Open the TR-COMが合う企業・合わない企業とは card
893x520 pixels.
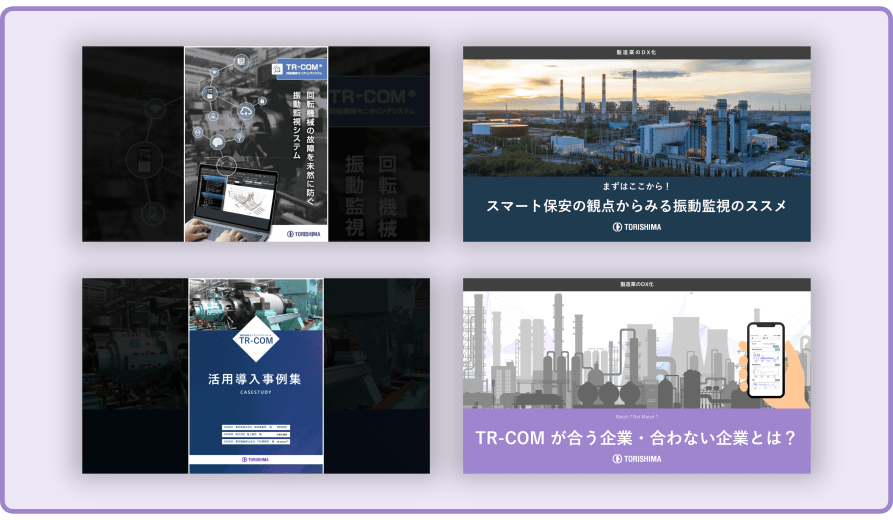coord(637,376)
